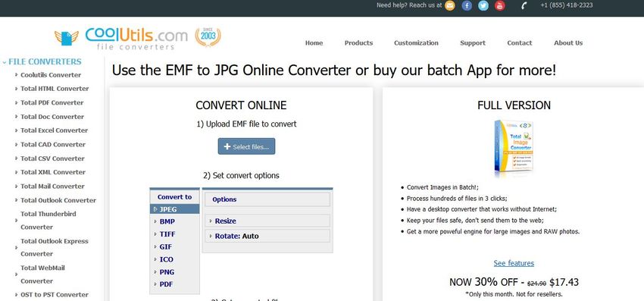Click the email envelope icon in header
644x301 pixels.
coord(450,6)
